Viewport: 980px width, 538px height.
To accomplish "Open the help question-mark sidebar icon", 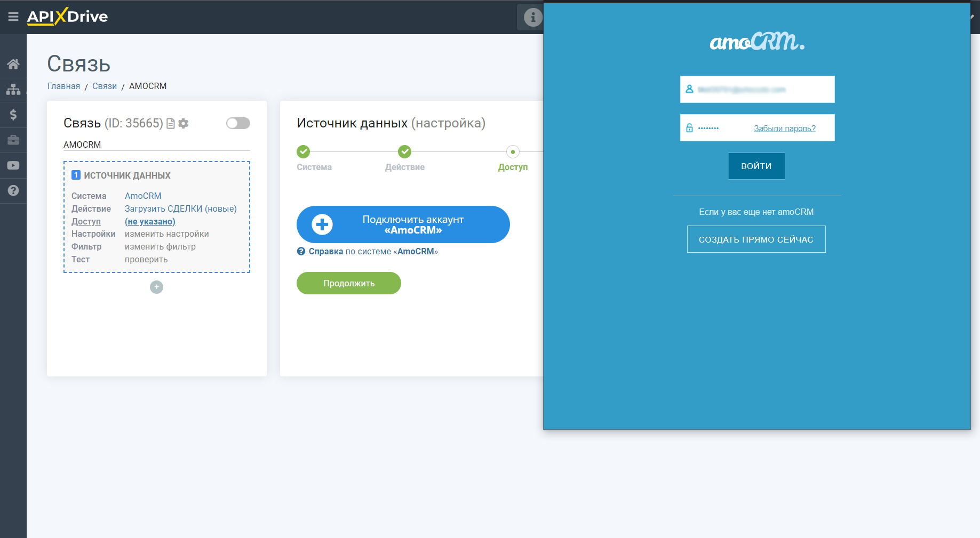I will click(x=13, y=190).
